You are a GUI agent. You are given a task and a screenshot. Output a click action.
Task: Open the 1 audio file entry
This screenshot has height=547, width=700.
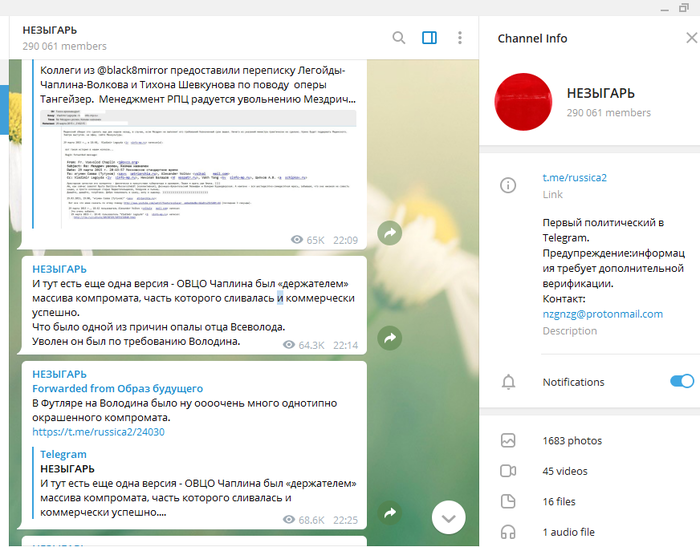click(568, 532)
